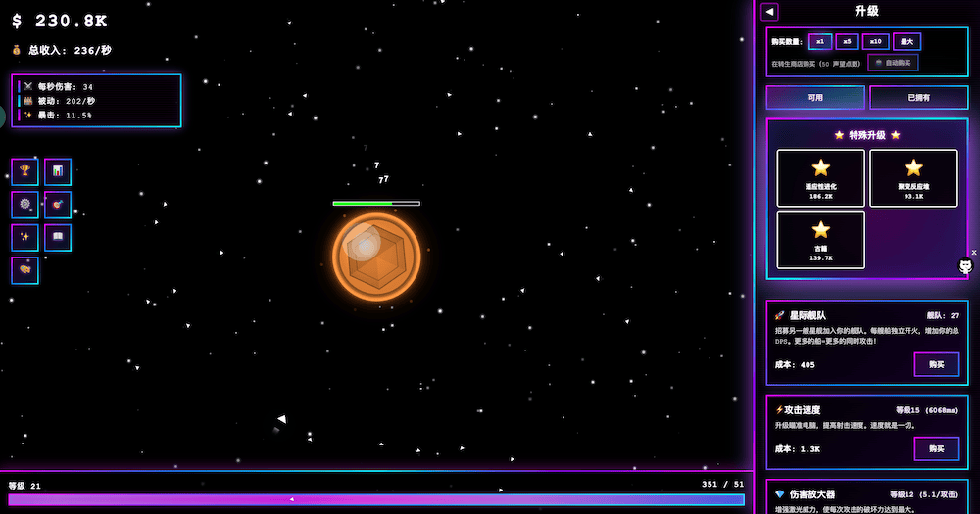Toggle the 自动购买 auto-buy button
This screenshot has height=514, width=980.
(x=893, y=63)
